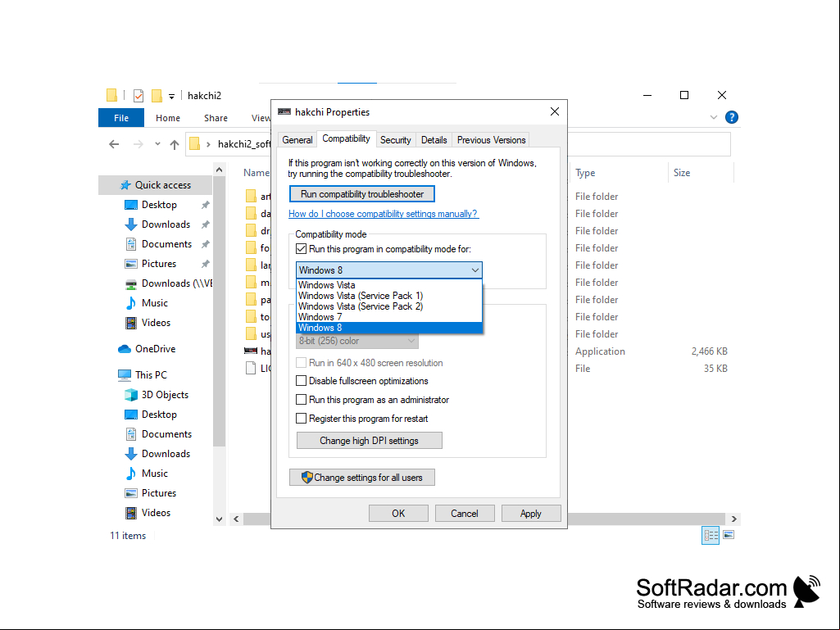Click Change high DPI settings button

click(x=369, y=441)
